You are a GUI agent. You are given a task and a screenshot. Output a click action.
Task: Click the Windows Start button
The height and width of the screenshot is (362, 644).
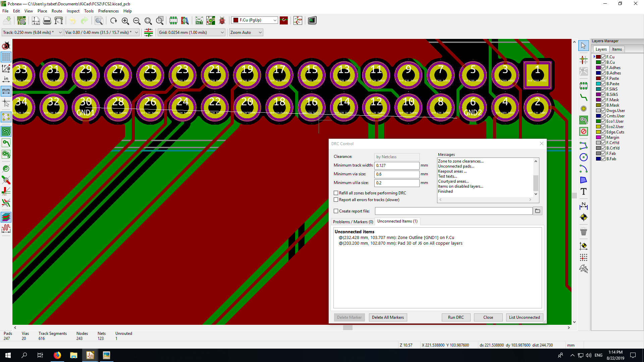[x=8, y=355]
